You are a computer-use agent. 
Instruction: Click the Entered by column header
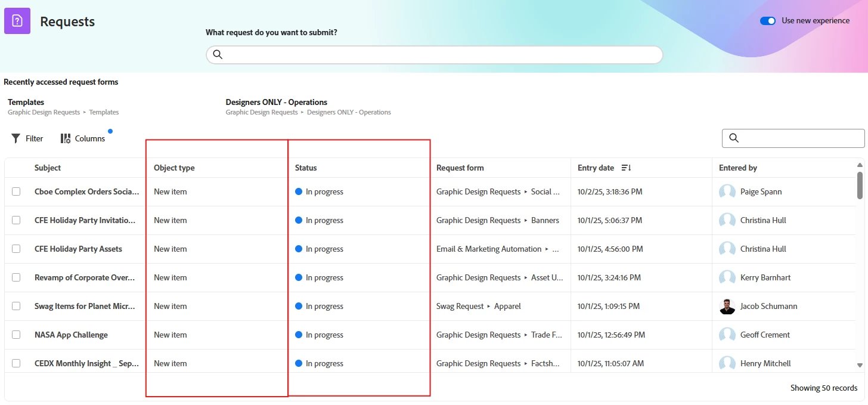(738, 168)
